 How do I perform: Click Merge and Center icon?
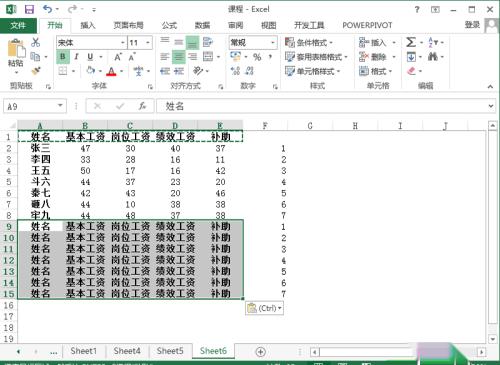coord(208,57)
